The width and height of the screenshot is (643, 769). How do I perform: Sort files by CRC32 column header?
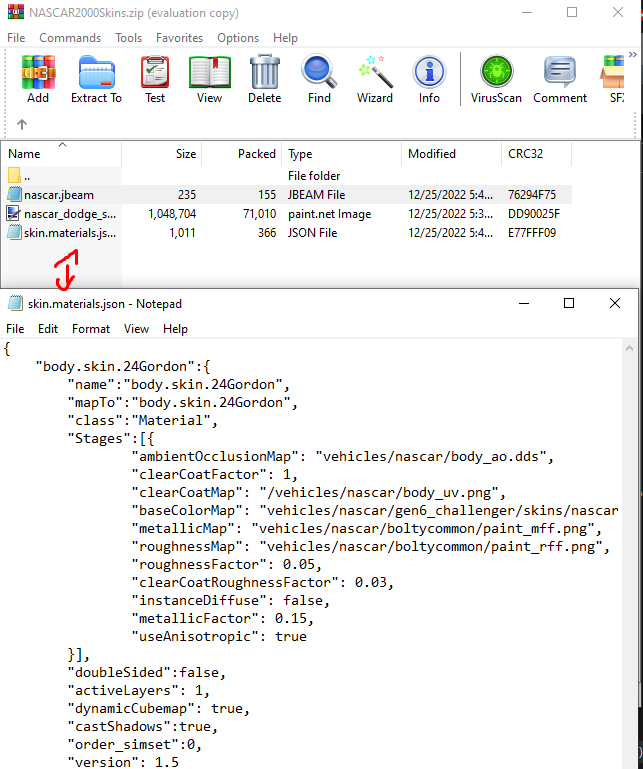pyautogui.click(x=537, y=154)
